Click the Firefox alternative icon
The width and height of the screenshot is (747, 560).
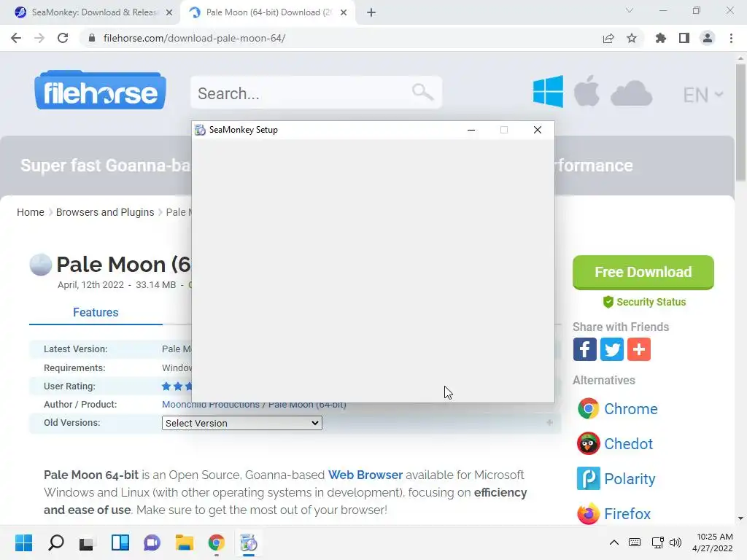[589, 514]
